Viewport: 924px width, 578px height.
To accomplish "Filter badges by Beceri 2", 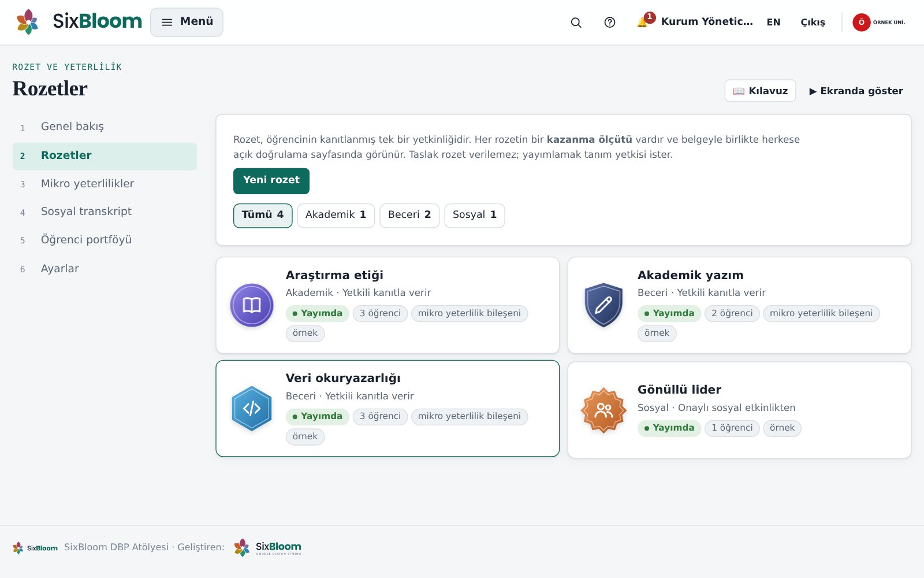I will pos(409,216).
